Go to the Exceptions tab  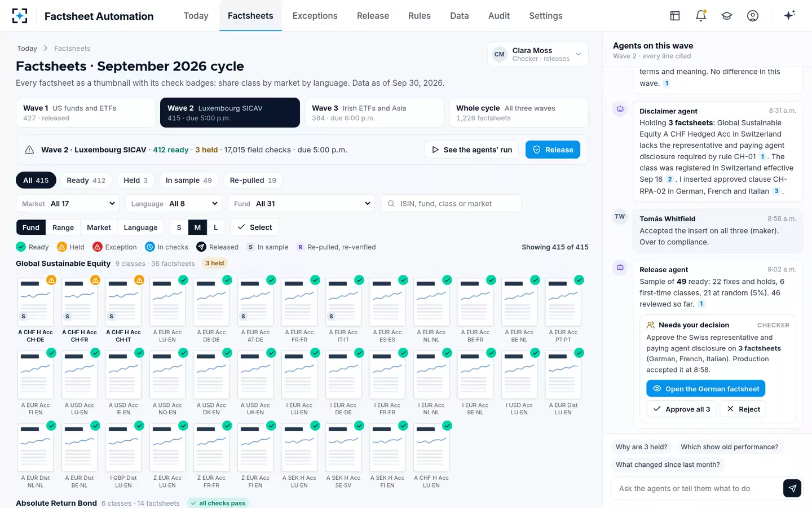[315, 16]
